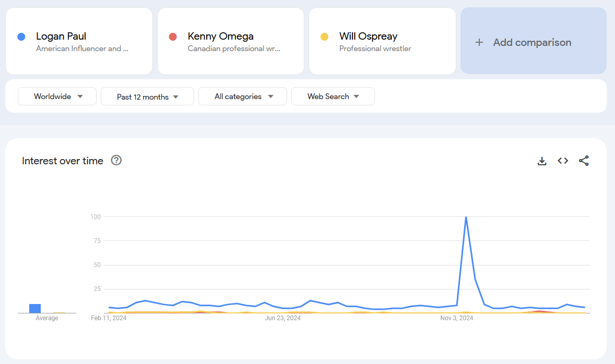The height and width of the screenshot is (364, 615).
Task: Click the Jun 23, 2024 axis label
Action: point(283,318)
